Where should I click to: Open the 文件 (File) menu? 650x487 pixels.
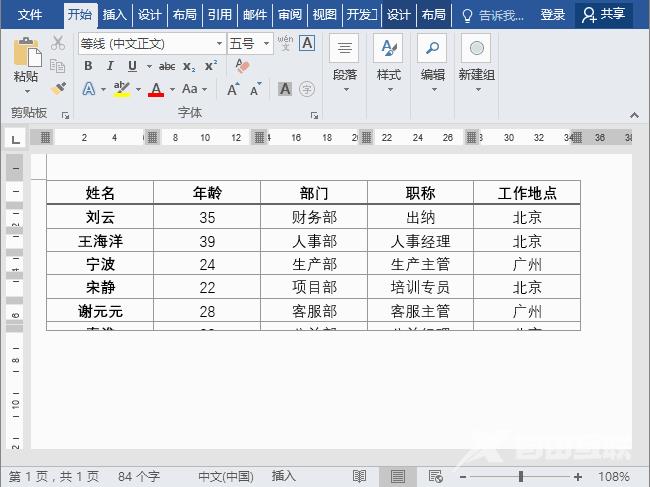coord(31,14)
